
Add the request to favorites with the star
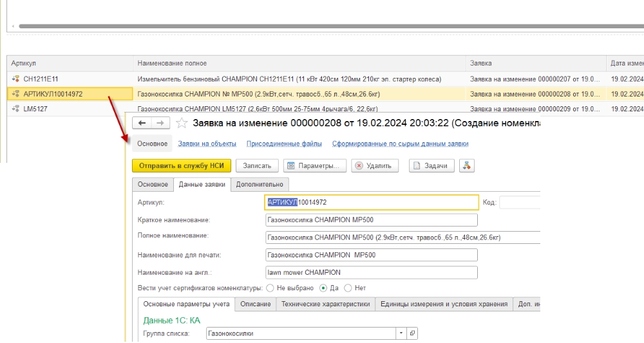coord(182,123)
